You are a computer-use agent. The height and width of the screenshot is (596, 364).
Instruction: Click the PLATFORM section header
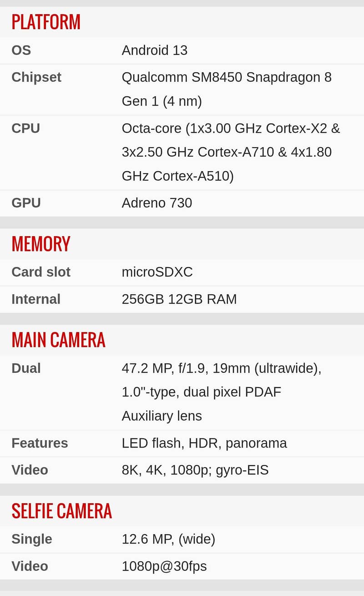coord(46,22)
